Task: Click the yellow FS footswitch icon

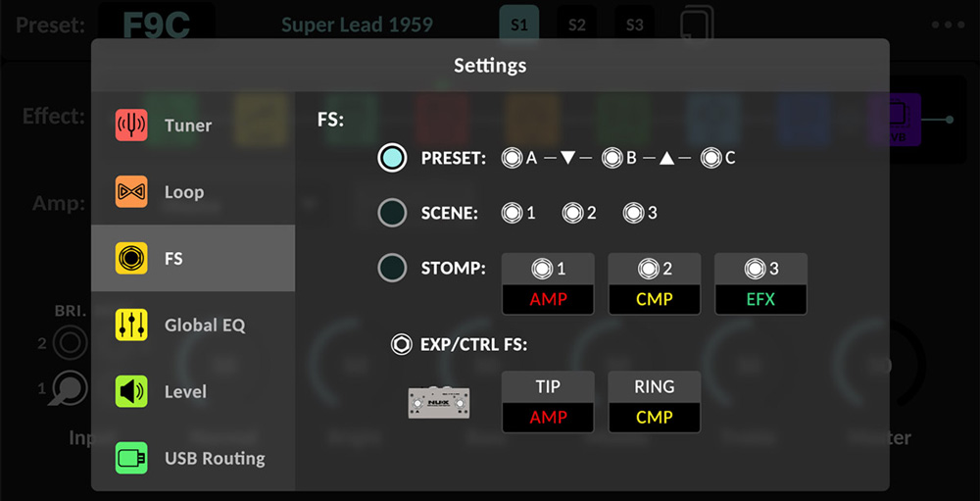Action: pos(131,259)
